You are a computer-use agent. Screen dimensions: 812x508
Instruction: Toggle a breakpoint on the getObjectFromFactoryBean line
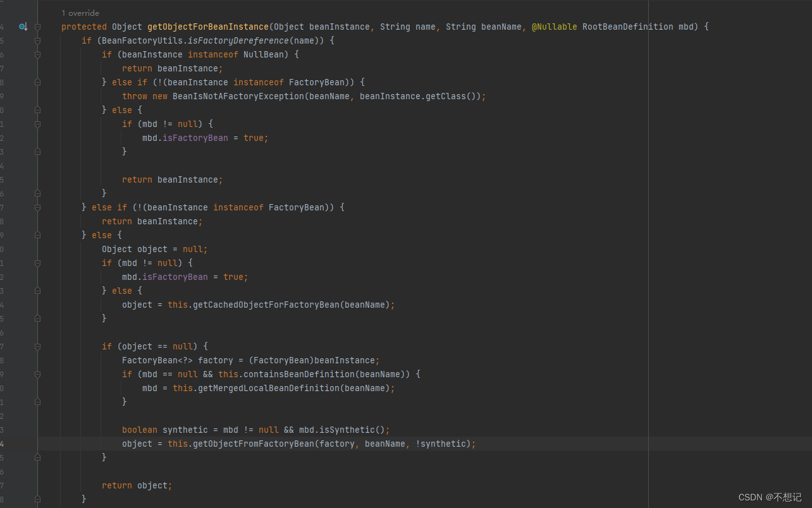[19, 444]
